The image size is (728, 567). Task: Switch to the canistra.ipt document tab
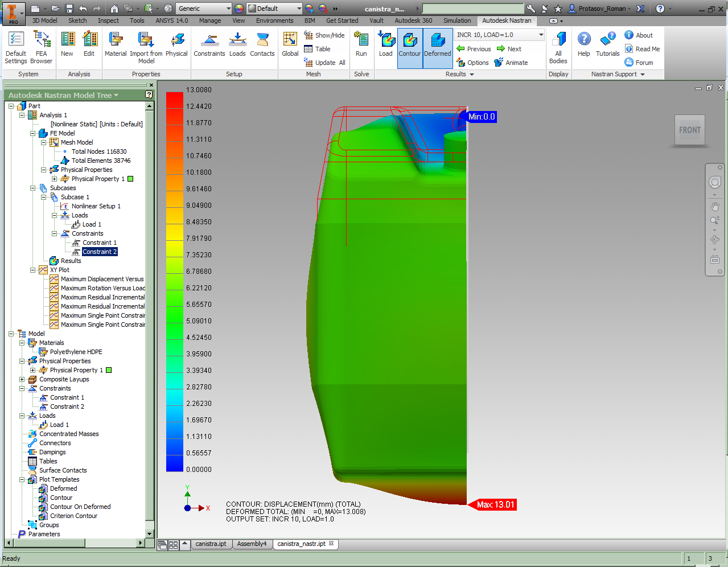(x=211, y=544)
